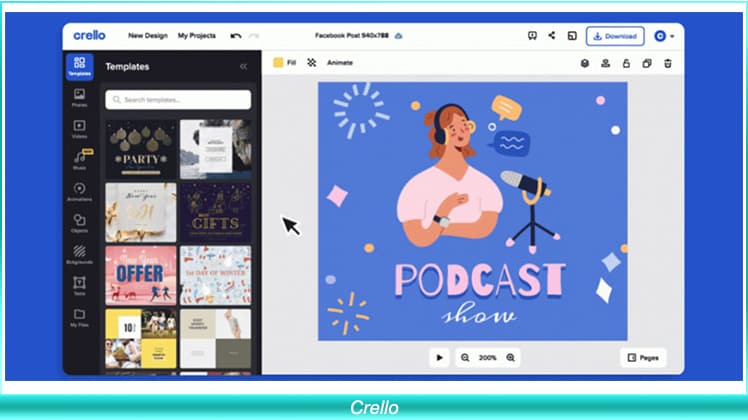The width and height of the screenshot is (748, 420).
Task: Click the person icon in the canvas toolbar
Action: click(x=605, y=63)
